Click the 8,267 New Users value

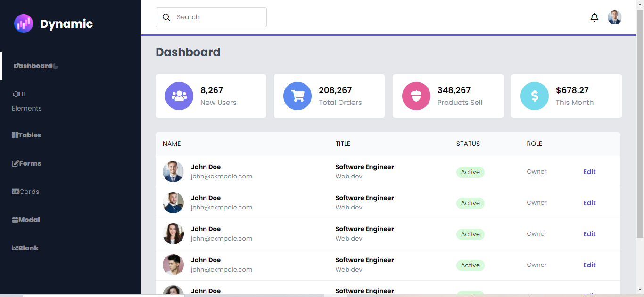[x=212, y=90]
